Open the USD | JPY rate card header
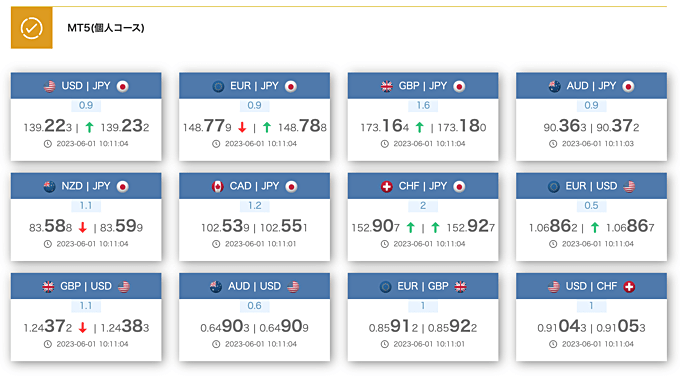680x377 pixels. pos(86,86)
